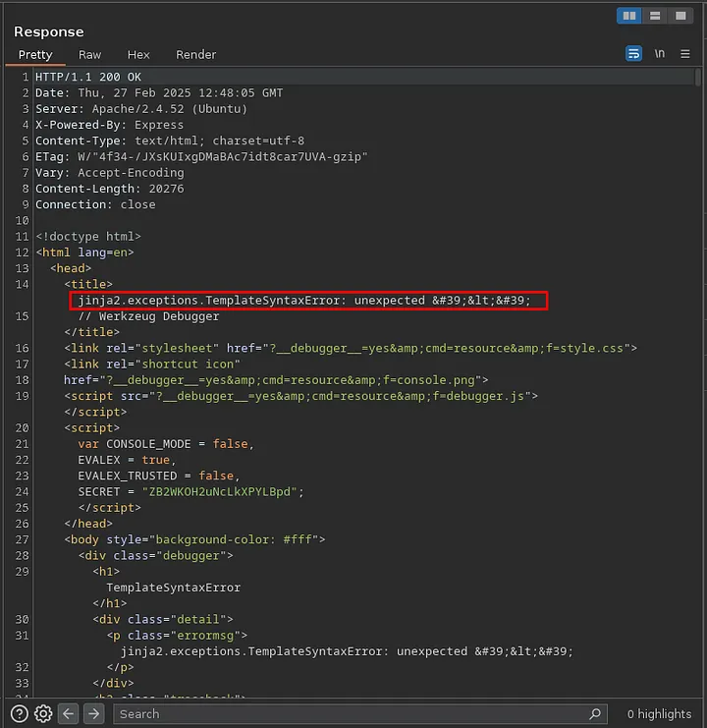Click the response pane vertical scrollbar
The height and width of the screenshot is (728, 707).
697,77
